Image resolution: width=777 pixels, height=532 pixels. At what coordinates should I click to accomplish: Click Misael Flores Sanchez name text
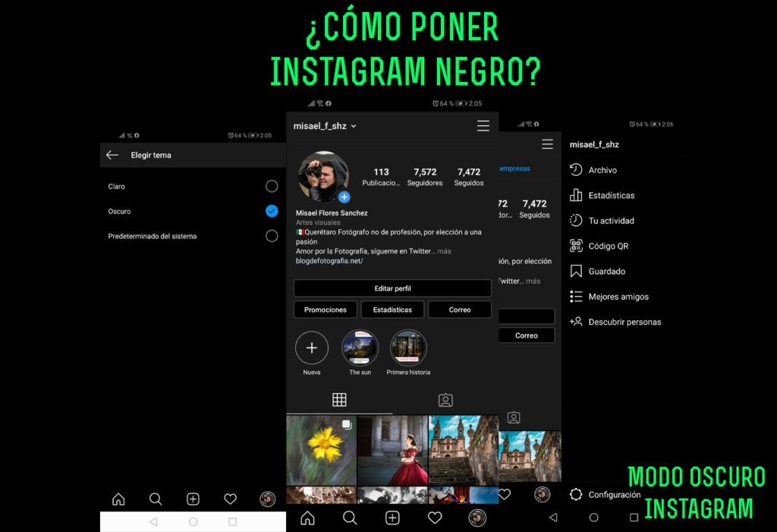pos(332,213)
